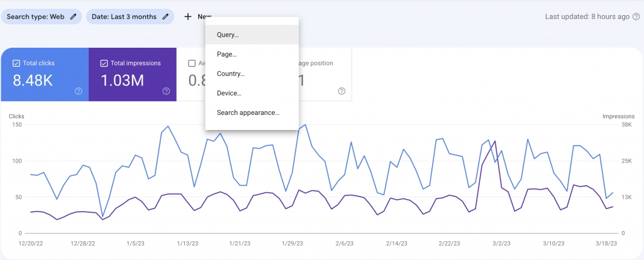The height and width of the screenshot is (260, 644).
Task: Click help icon in Average position card
Action: pos(341,91)
